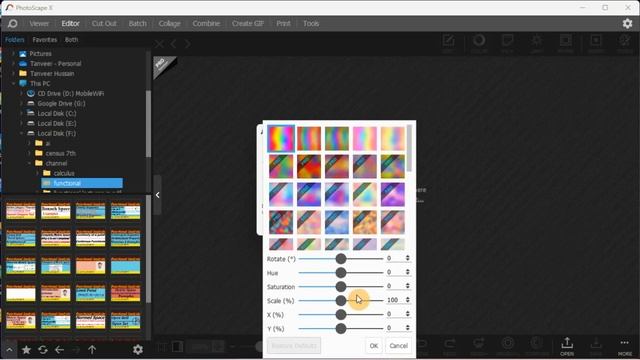Viewport: 640px width, 360px height.
Task: Go up one folder level
Action: tap(92, 350)
